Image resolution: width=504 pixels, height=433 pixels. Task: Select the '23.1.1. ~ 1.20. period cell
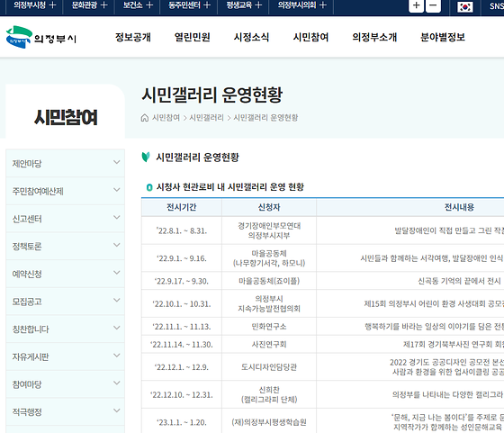(x=182, y=422)
